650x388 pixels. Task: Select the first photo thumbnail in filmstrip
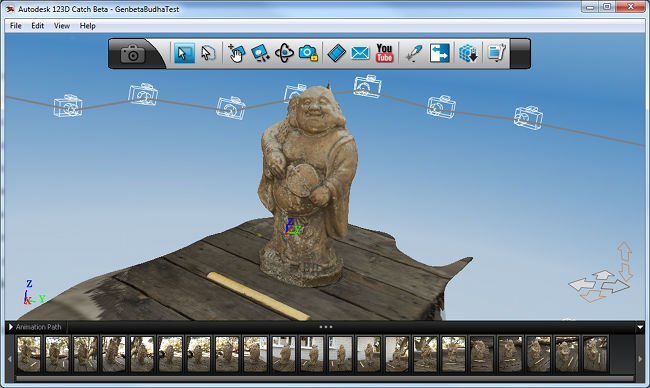tap(29, 354)
